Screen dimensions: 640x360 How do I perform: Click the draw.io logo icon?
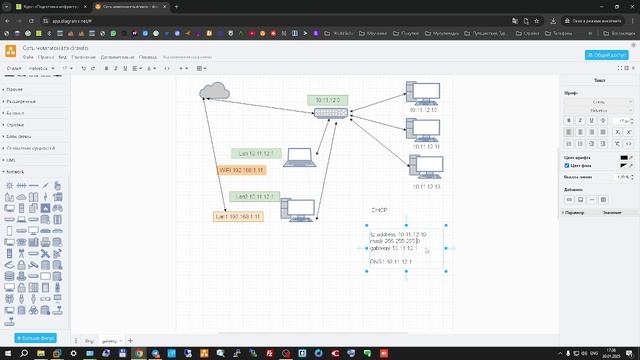tap(11, 51)
